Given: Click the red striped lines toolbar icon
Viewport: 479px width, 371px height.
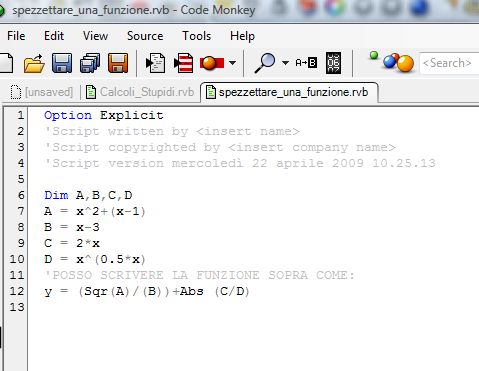Looking at the screenshot, I should [x=184, y=63].
